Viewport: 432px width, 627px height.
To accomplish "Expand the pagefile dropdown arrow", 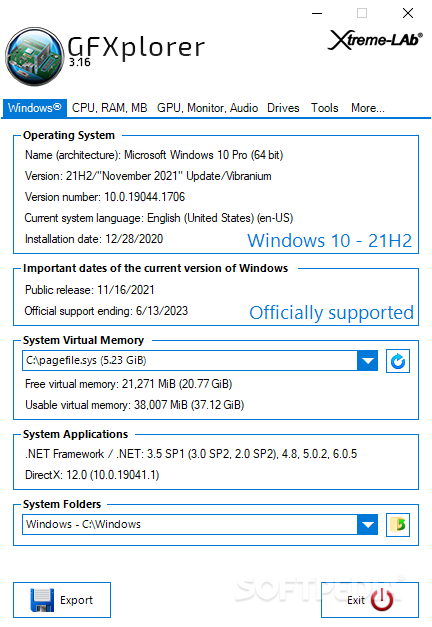I will tap(368, 361).
